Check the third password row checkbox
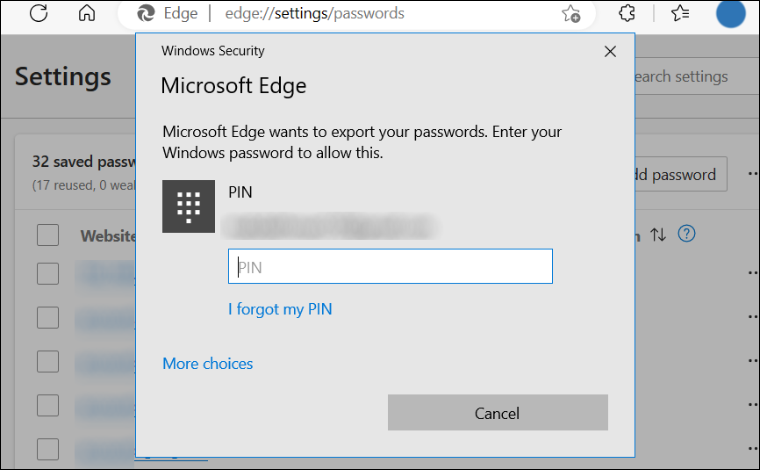 click(x=48, y=361)
